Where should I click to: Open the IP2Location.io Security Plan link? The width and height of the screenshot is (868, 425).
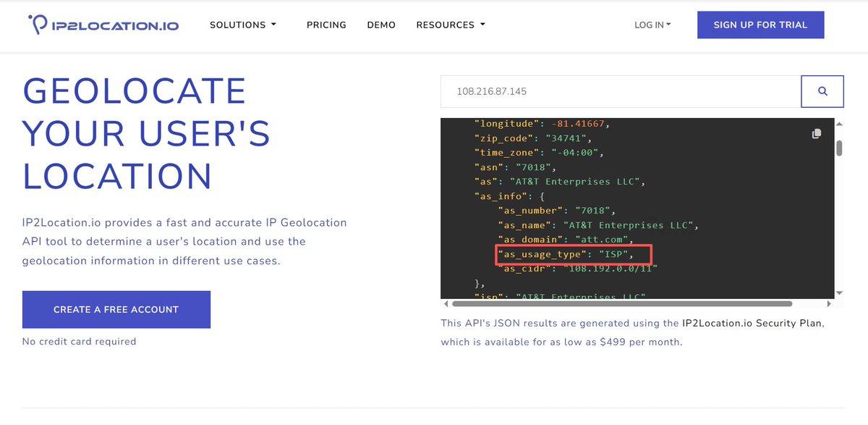752,324
